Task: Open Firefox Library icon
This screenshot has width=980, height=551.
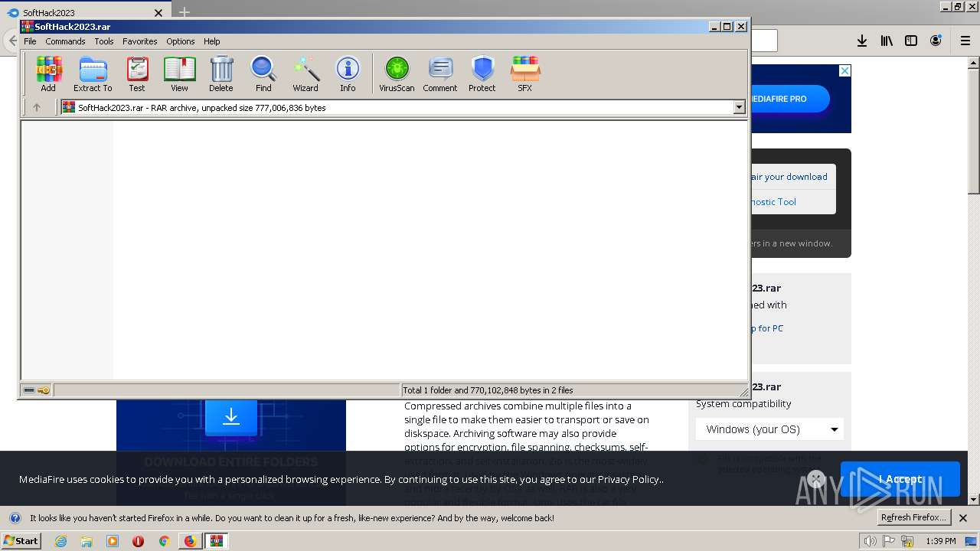Action: 887,41
